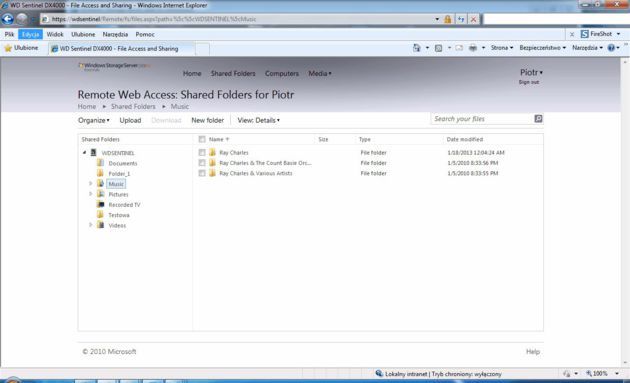Click the Upload button

pyautogui.click(x=130, y=120)
